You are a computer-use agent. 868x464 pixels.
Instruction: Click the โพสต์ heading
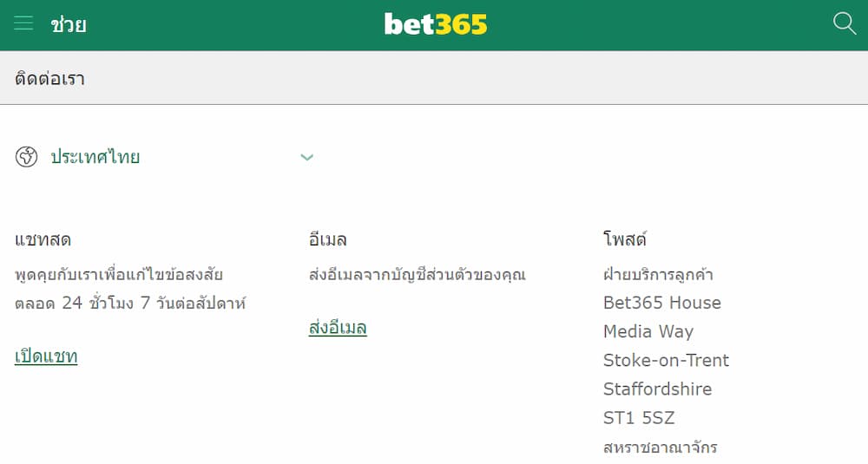click(x=625, y=239)
